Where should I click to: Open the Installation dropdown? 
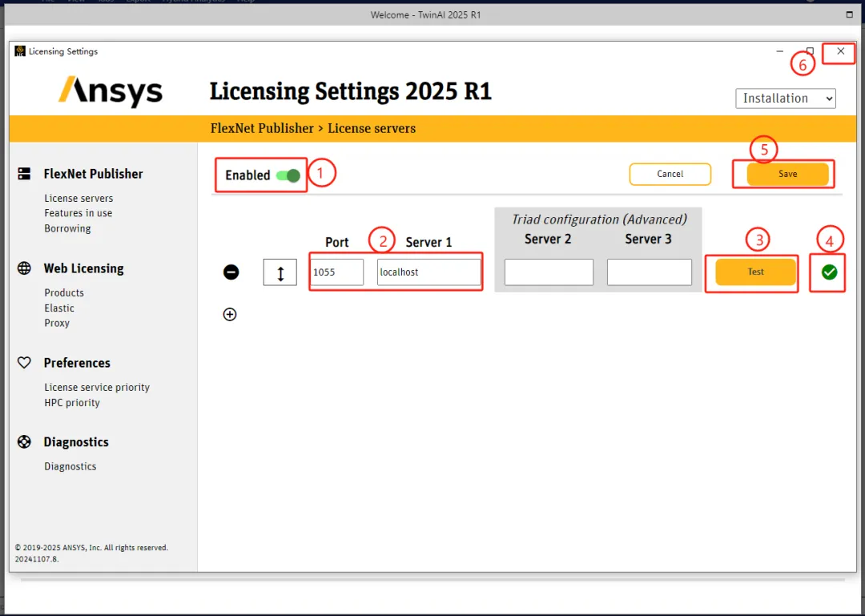tap(786, 99)
